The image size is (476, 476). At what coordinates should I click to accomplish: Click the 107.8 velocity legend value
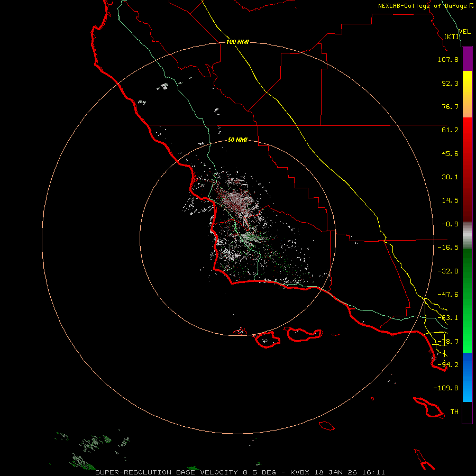pyautogui.click(x=448, y=59)
